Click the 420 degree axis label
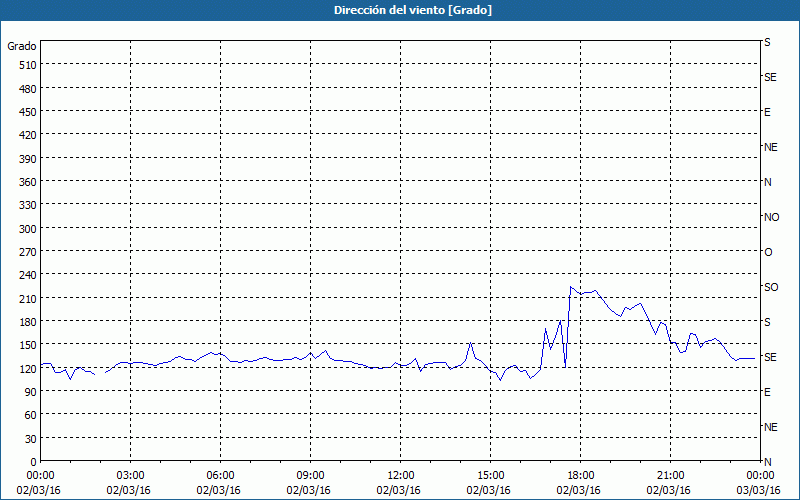Viewport: 800px width, 500px height. [28, 135]
